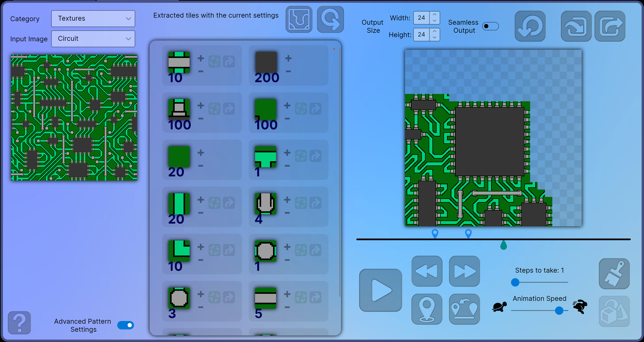Disable Advanced Pattern Settings toggle
The height and width of the screenshot is (342, 644).
(x=125, y=325)
